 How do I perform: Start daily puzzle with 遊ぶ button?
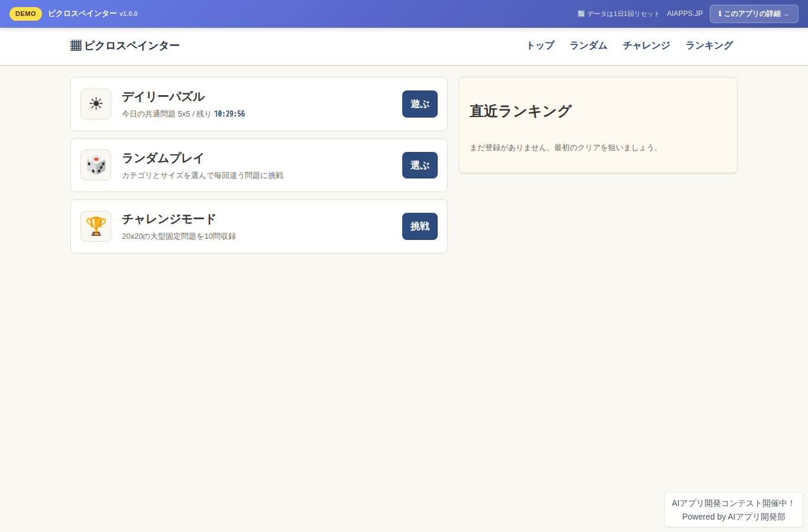coord(420,104)
